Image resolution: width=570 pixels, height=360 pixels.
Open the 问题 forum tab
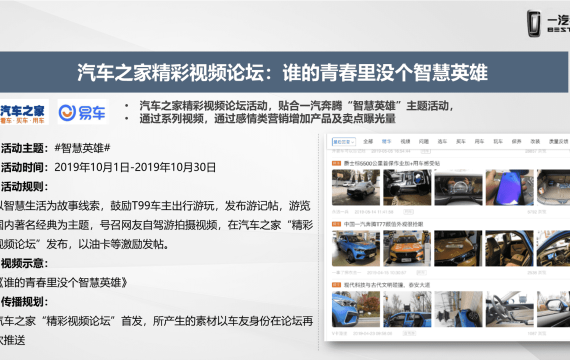(x=424, y=141)
